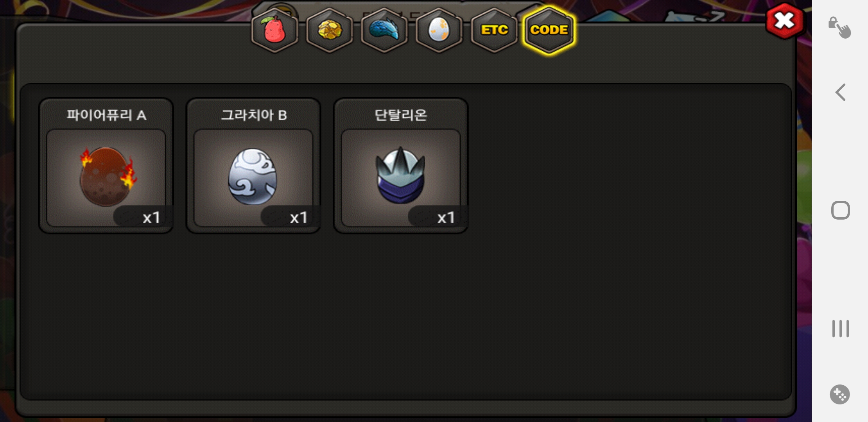Select the 그라치아 B cloud egg
This screenshot has height=422, width=868.
pos(253,177)
